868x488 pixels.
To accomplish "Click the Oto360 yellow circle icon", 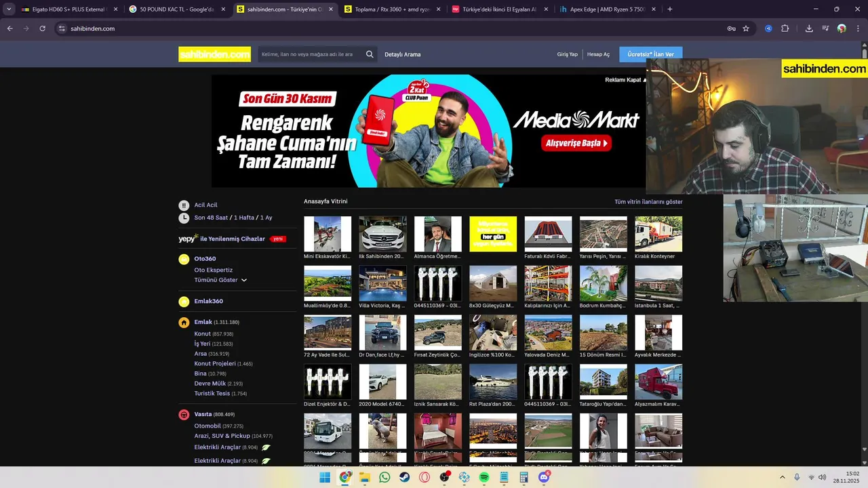I will tap(184, 259).
